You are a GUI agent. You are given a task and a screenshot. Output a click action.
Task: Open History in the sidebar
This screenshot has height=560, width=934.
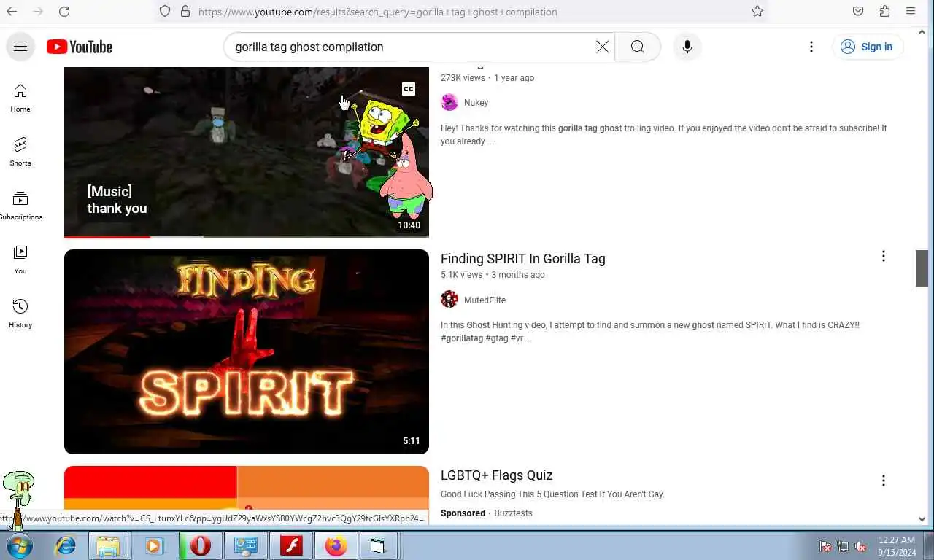pos(20,314)
